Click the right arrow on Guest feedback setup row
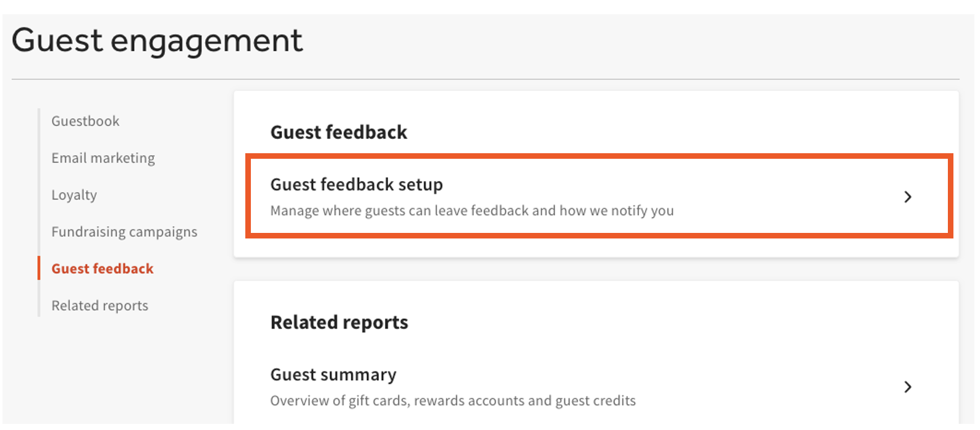The width and height of the screenshot is (980, 430). pos(907,196)
